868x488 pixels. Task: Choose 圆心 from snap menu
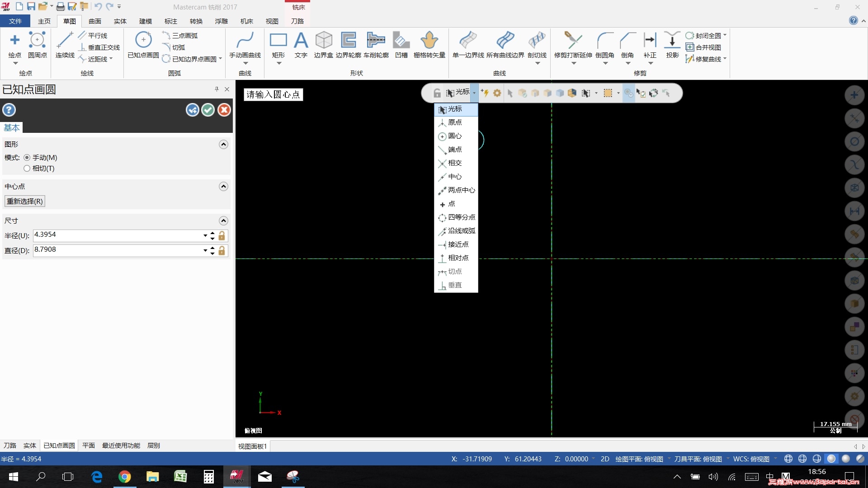[454, 136]
